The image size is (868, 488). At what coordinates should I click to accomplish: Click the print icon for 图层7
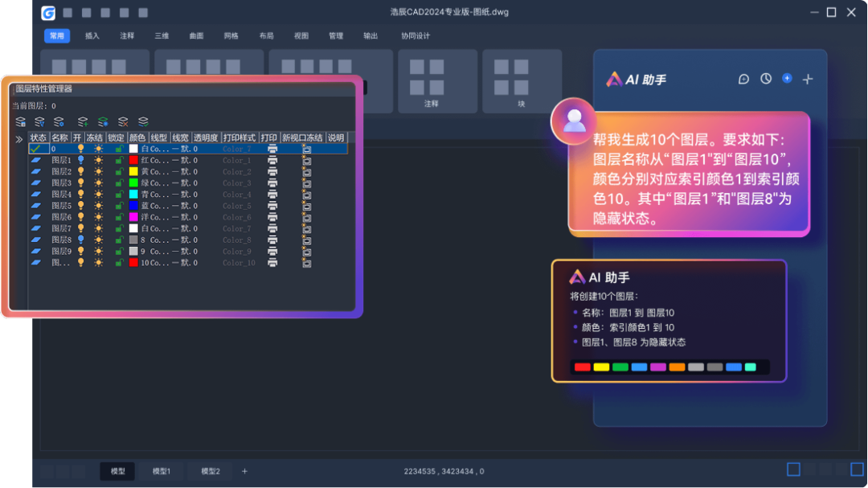[x=272, y=228]
